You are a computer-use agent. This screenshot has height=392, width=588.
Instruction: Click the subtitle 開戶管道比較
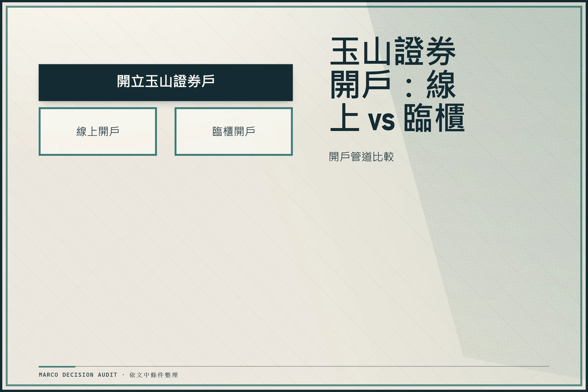point(361,157)
